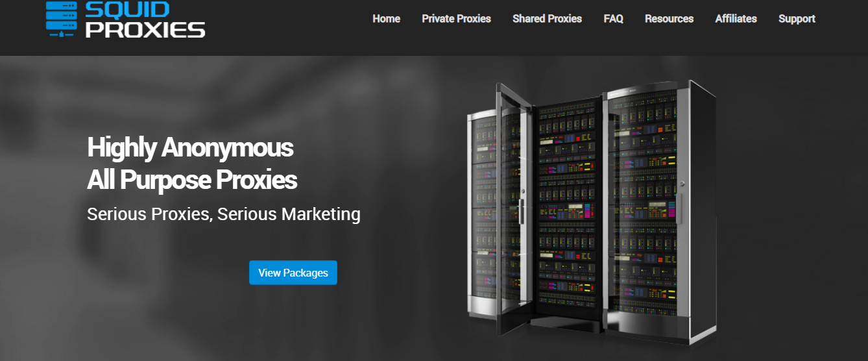The height and width of the screenshot is (361, 868).
Task: Click the Serious Proxies, Serious Marketing tagline
Action: click(224, 214)
